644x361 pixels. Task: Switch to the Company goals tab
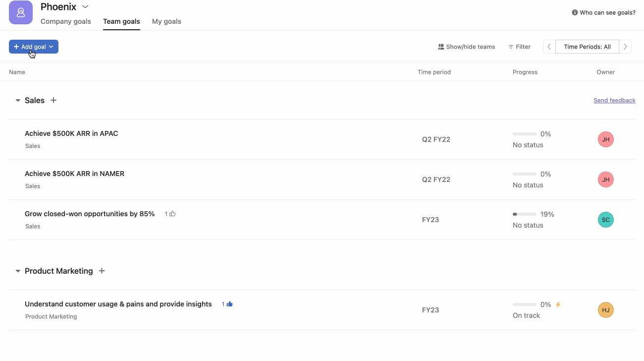pos(66,21)
